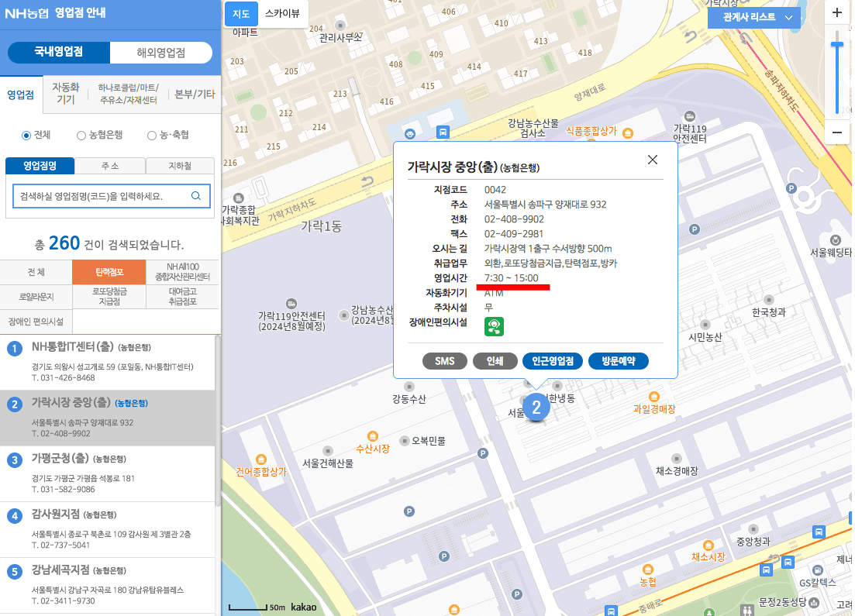Screen dimensions: 855x616
Task: Click the green disabled-facility icon in popup
Action: 494,326
